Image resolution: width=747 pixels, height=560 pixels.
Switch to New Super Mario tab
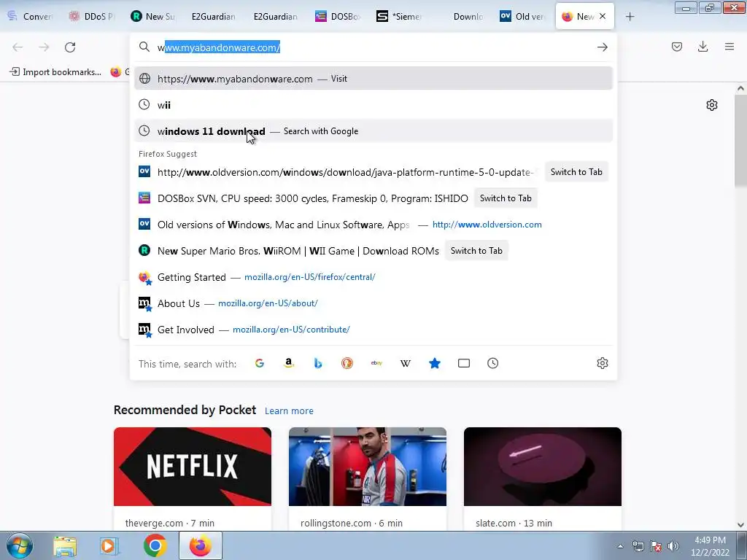(x=153, y=16)
